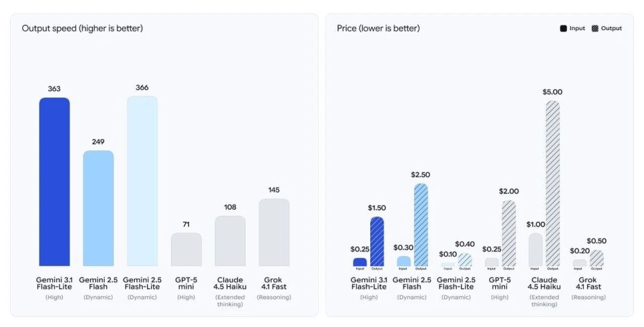This screenshot has height=327, width=644.
Task: Click the Gemini 2.5 Flash speed bar
Action: click(98, 208)
